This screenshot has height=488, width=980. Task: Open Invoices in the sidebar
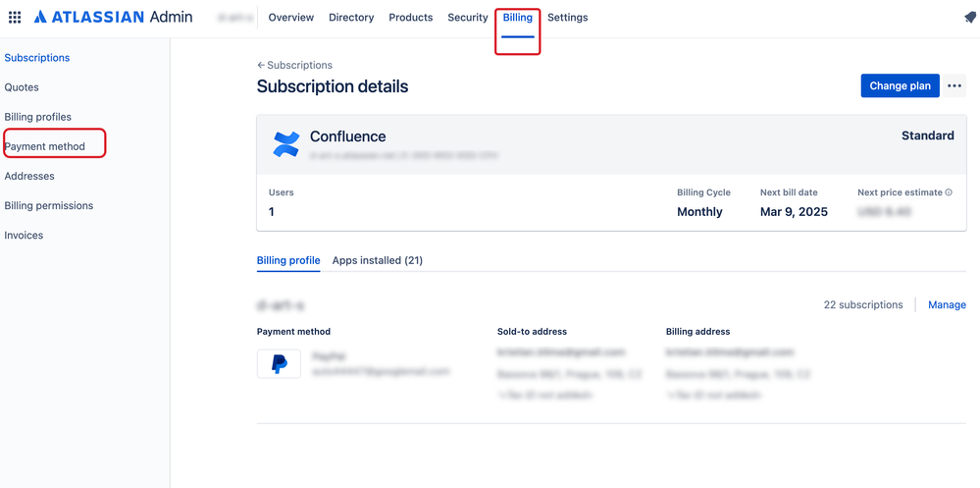24,236
